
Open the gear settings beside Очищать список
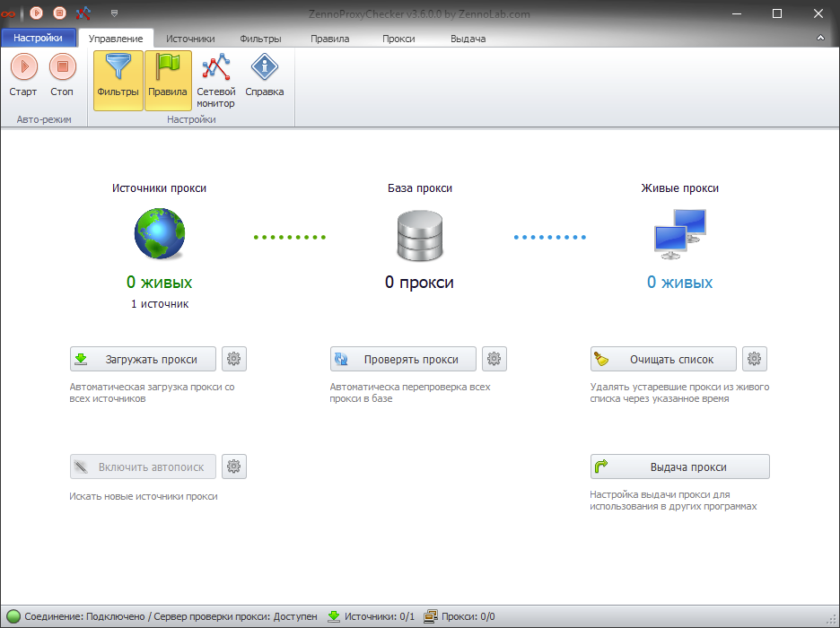point(755,359)
